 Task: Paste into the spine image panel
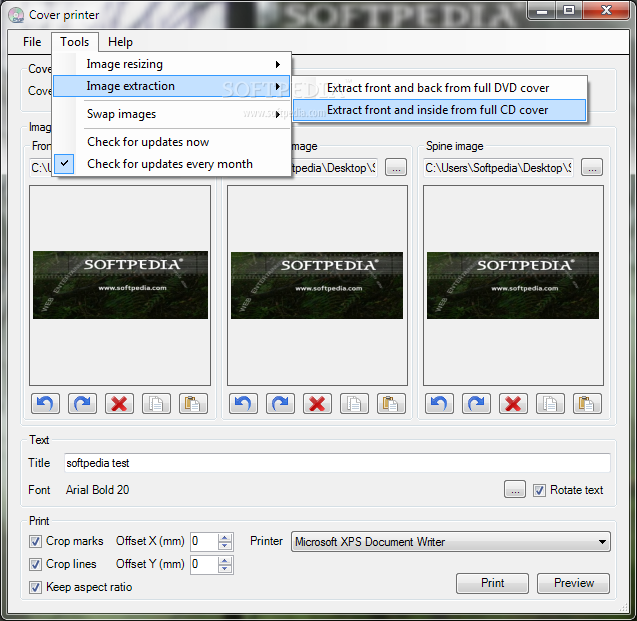coord(587,403)
